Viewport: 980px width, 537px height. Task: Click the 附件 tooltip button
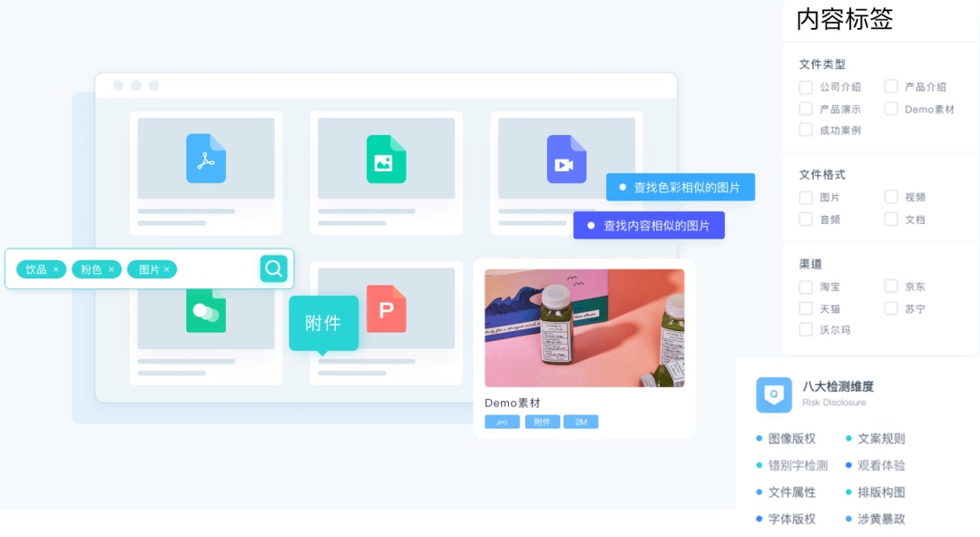coord(323,323)
